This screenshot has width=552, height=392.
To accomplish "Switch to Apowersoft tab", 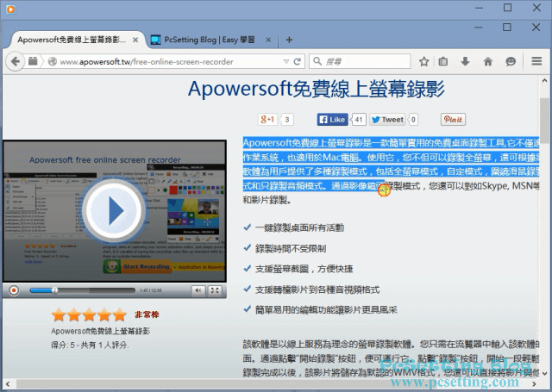I will (72, 40).
